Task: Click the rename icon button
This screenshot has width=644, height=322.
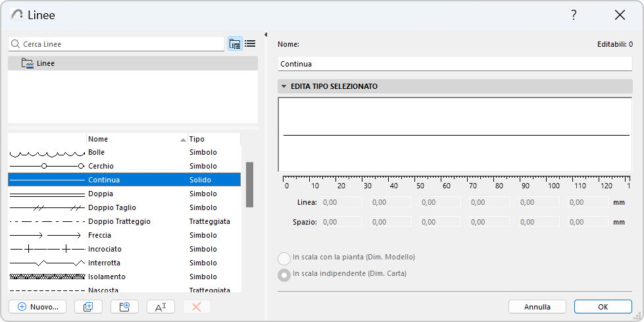Action: (161, 307)
